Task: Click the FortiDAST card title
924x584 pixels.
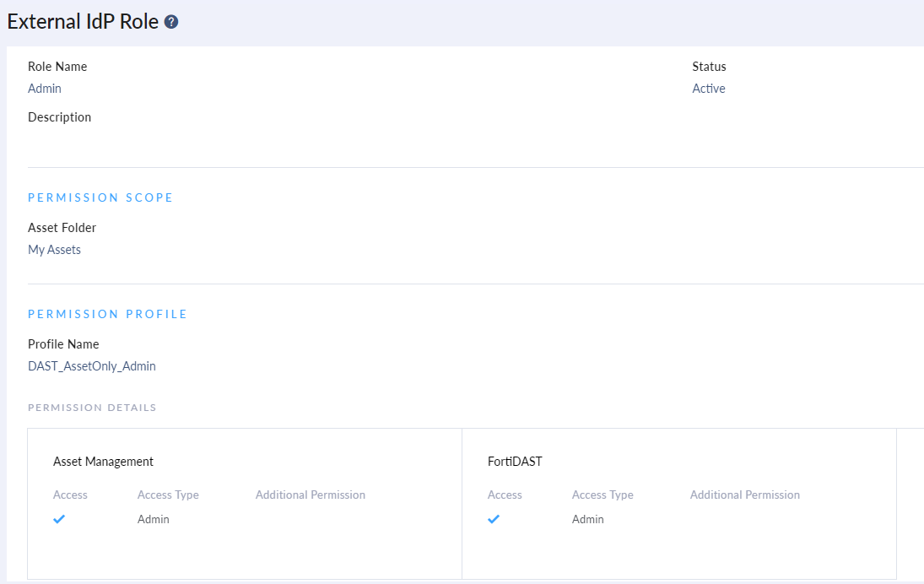Action: [x=515, y=462]
